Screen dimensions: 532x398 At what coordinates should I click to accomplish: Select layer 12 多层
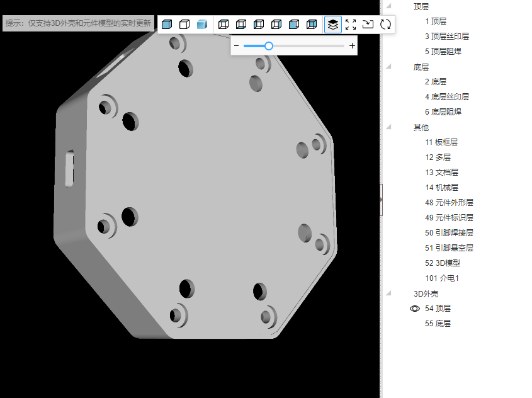[438, 157]
